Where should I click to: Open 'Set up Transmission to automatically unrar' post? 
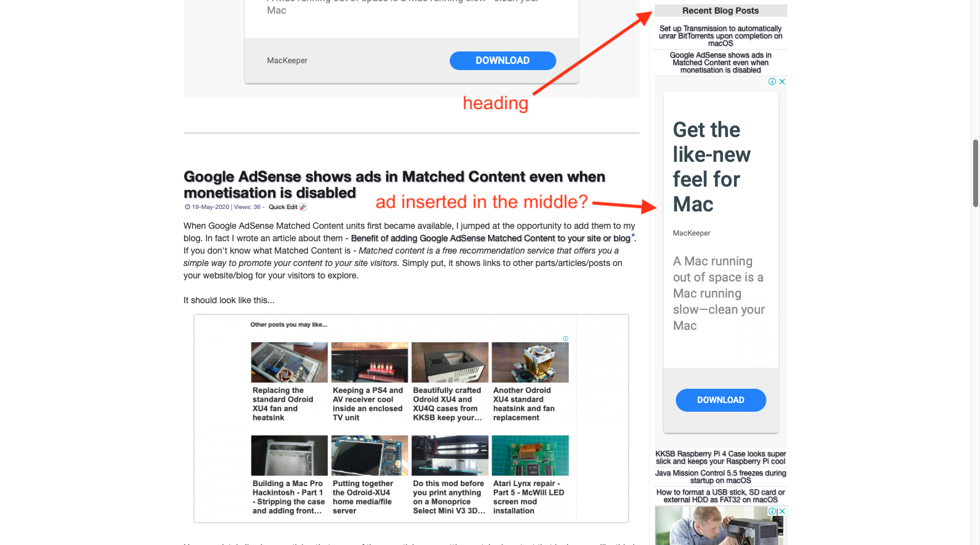pyautogui.click(x=720, y=36)
